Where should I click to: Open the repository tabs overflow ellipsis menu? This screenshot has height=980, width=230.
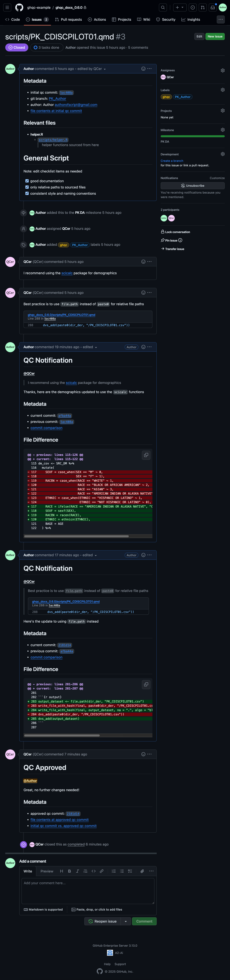point(220,19)
